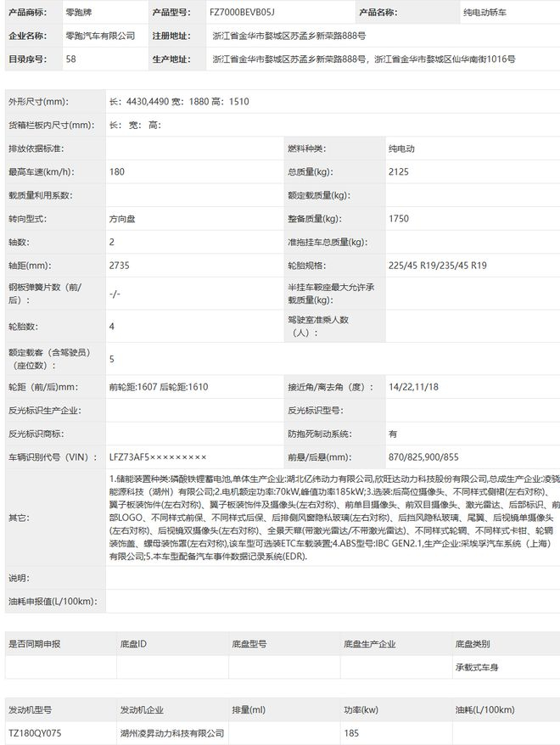
Task: Click motor model TZ180QY075
Action: point(35,733)
